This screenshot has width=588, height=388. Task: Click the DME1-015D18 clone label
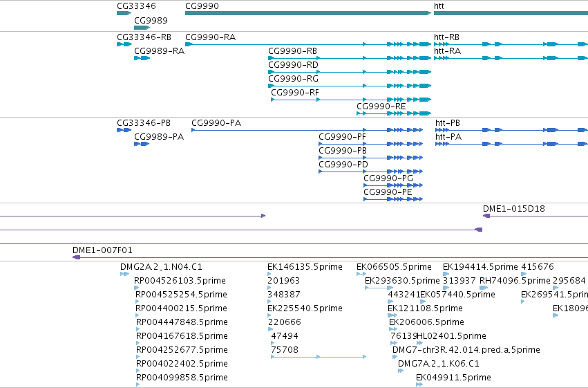click(x=514, y=209)
